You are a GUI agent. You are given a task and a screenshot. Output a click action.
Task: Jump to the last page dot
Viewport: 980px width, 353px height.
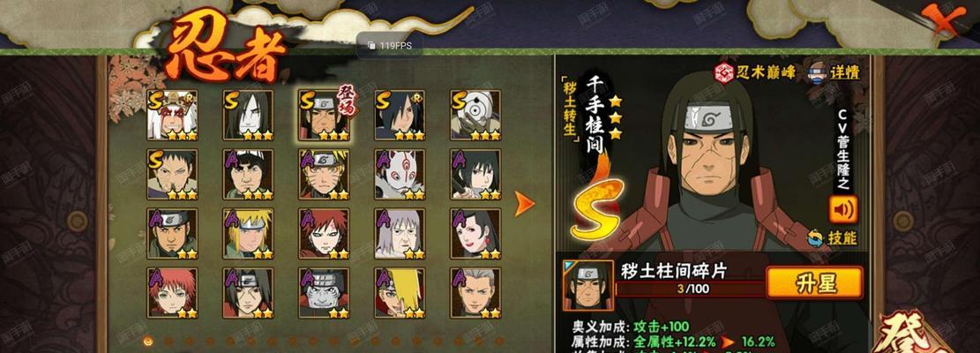click(x=499, y=342)
